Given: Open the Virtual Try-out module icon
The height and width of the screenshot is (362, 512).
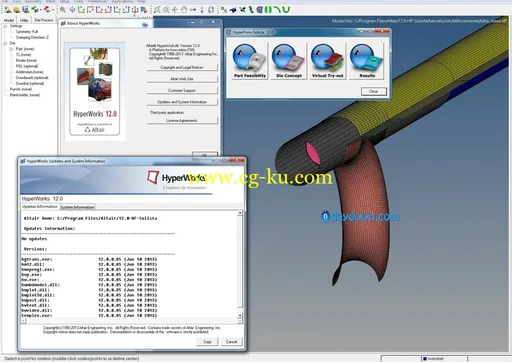Looking at the screenshot, I should [328, 61].
